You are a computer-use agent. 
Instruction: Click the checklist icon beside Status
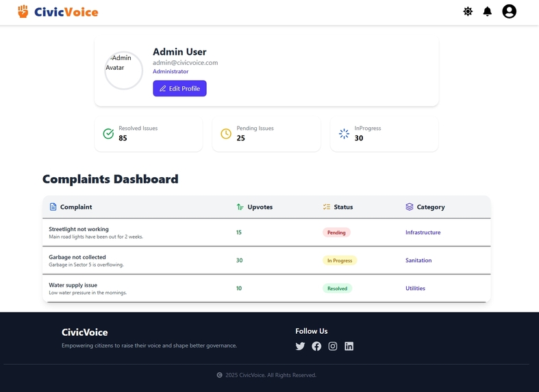point(327,207)
